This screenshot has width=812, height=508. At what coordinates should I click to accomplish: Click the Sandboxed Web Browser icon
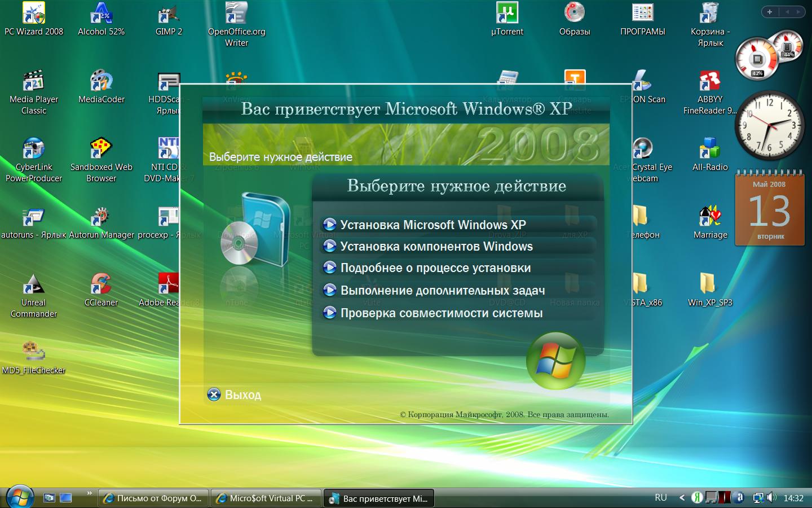[x=101, y=160]
